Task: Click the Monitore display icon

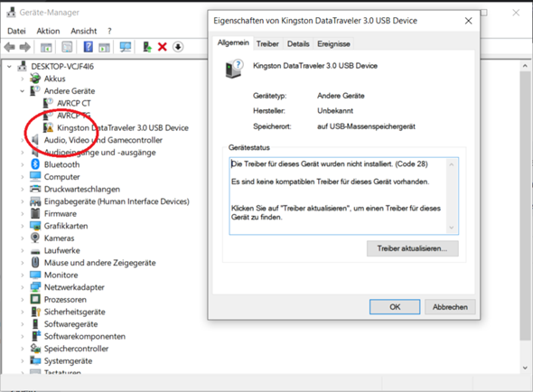Action: (35, 275)
